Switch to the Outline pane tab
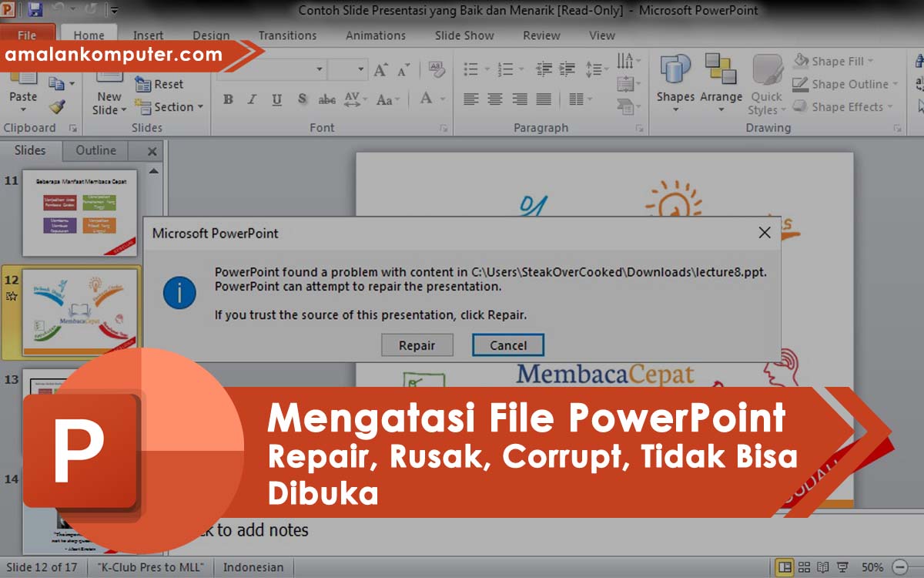 95,150
